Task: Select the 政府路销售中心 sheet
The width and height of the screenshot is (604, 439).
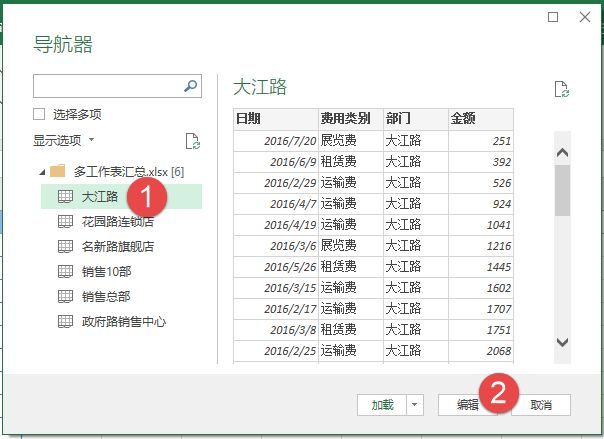Action: [124, 322]
